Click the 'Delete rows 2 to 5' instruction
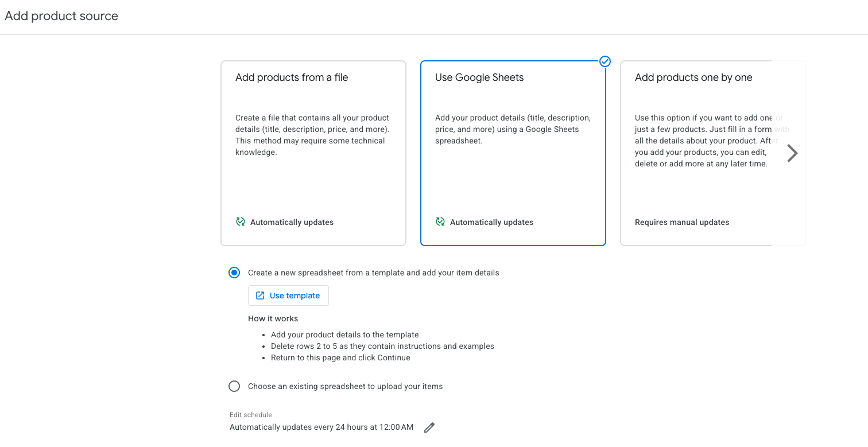This screenshot has height=447, width=868. point(382,346)
